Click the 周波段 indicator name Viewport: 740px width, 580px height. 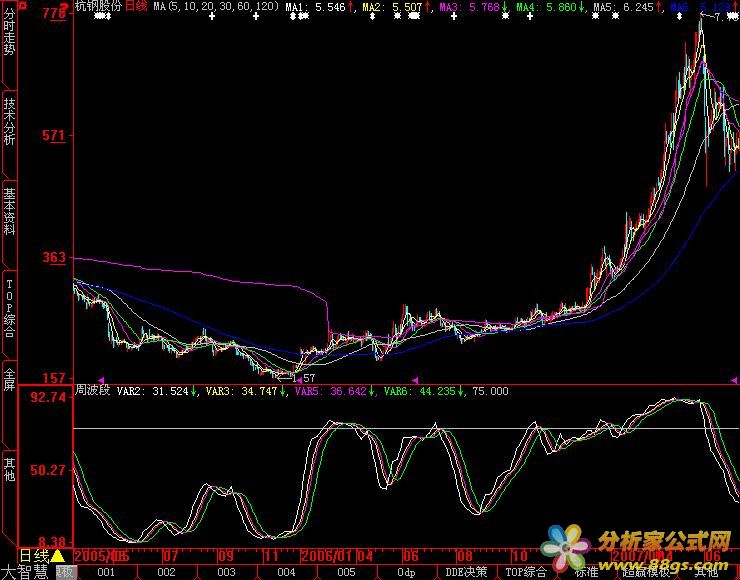(92, 391)
